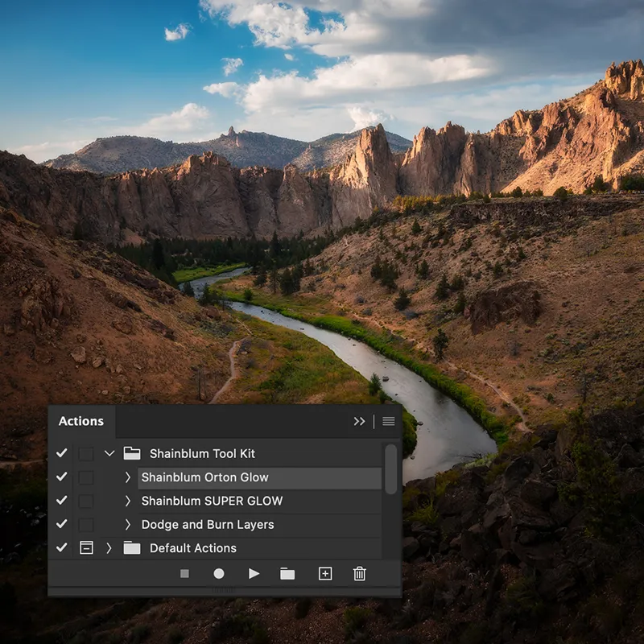
Task: Click the Stop playing/recording button
Action: 184,573
